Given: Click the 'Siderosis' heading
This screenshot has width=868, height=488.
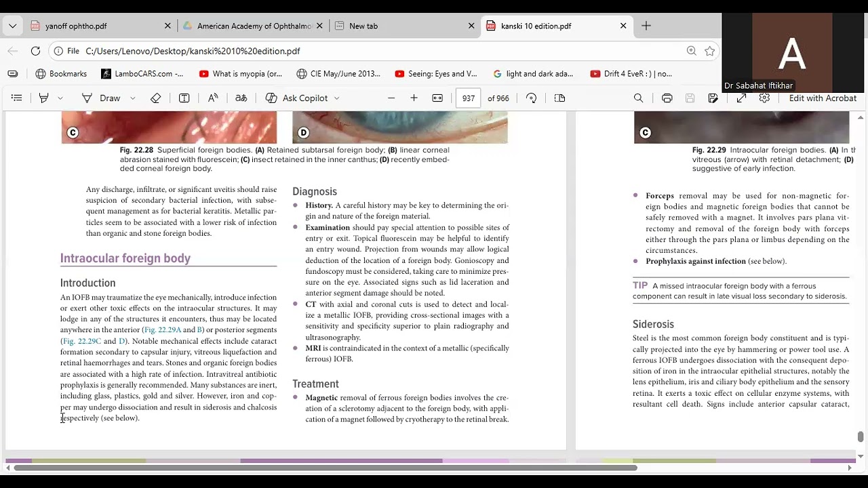Looking at the screenshot, I should pos(653,324).
